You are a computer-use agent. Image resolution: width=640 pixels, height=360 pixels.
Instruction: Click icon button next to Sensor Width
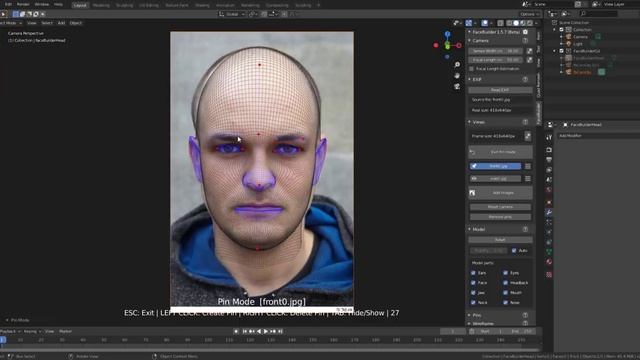pyautogui.click(x=529, y=51)
